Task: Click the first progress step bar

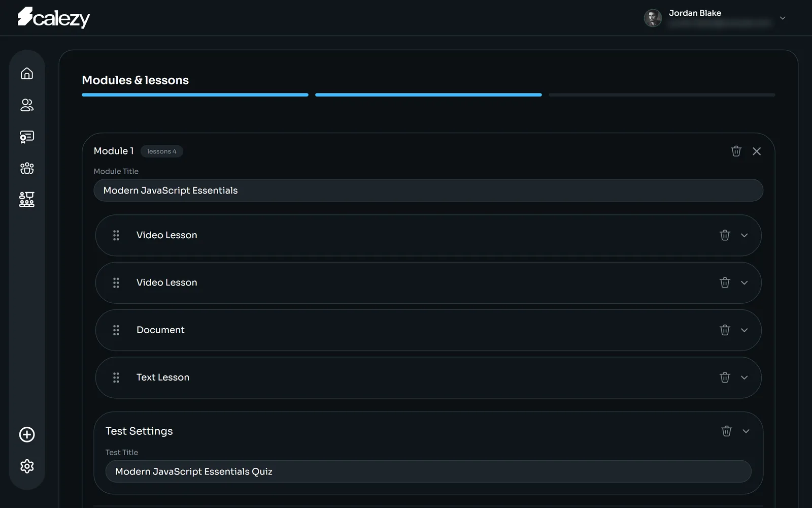Action: click(195, 94)
